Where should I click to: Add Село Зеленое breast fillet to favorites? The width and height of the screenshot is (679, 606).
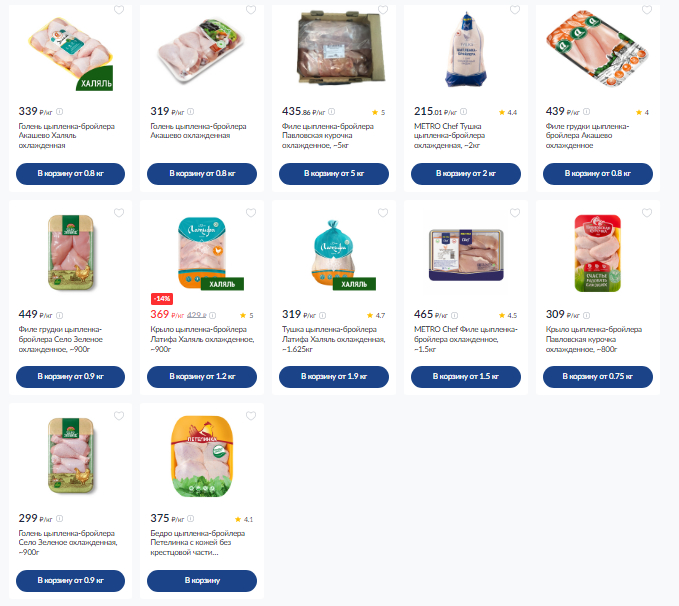click(x=119, y=213)
